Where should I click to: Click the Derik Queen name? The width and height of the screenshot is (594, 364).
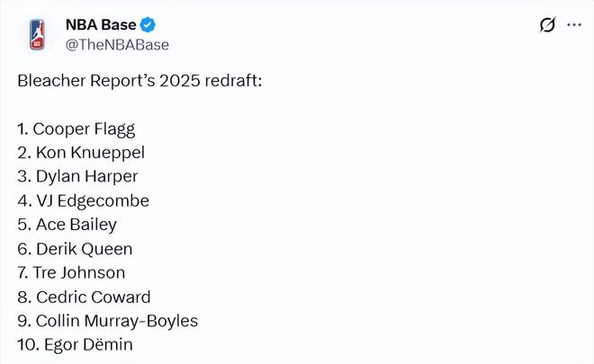(x=84, y=249)
